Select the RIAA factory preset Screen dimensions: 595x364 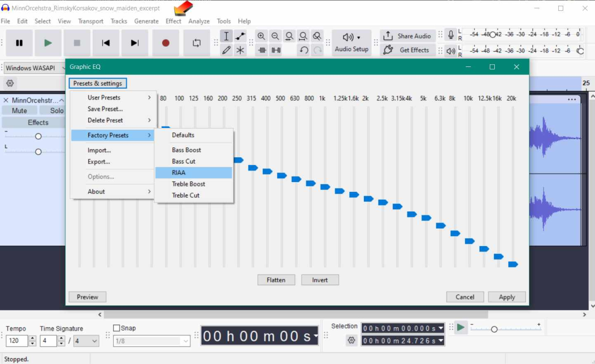[x=194, y=173]
